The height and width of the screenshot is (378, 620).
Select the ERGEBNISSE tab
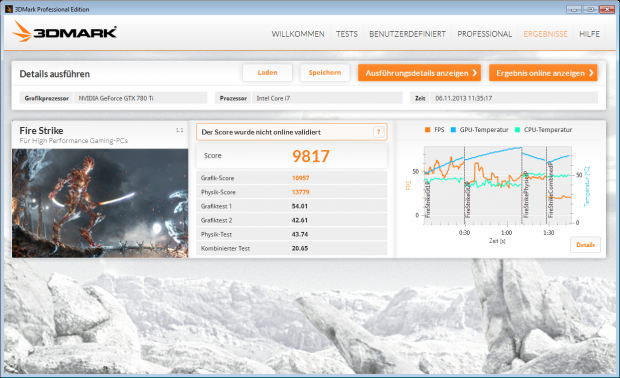(x=545, y=34)
